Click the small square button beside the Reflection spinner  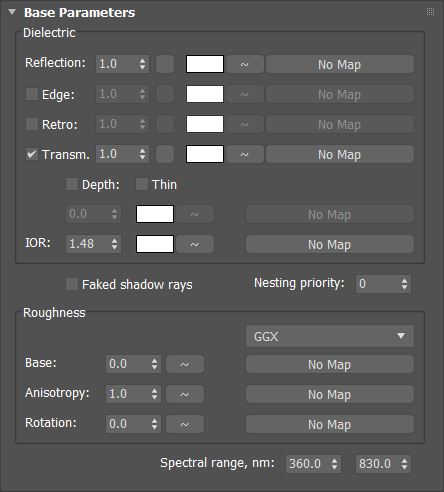pos(165,64)
